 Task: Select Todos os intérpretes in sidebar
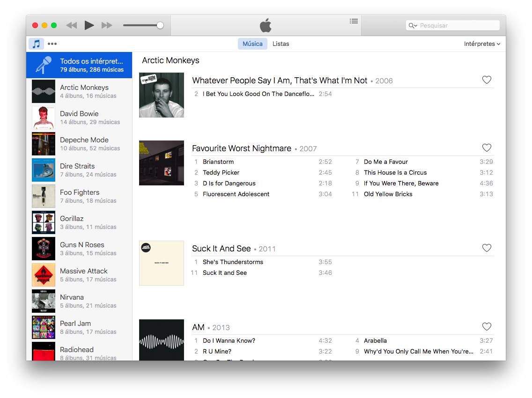click(79, 65)
